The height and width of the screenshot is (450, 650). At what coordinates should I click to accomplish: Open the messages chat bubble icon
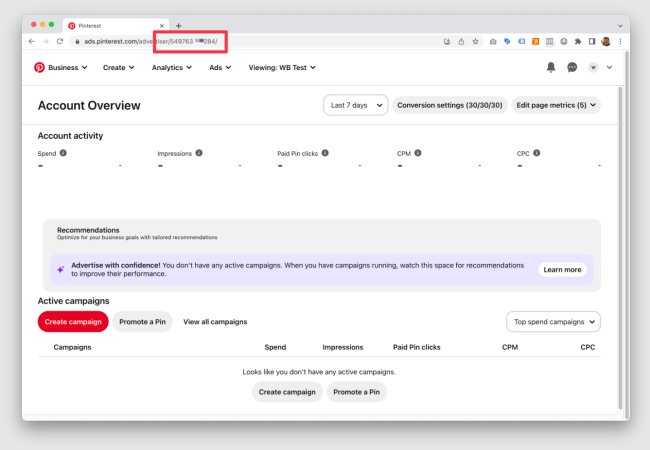point(572,67)
